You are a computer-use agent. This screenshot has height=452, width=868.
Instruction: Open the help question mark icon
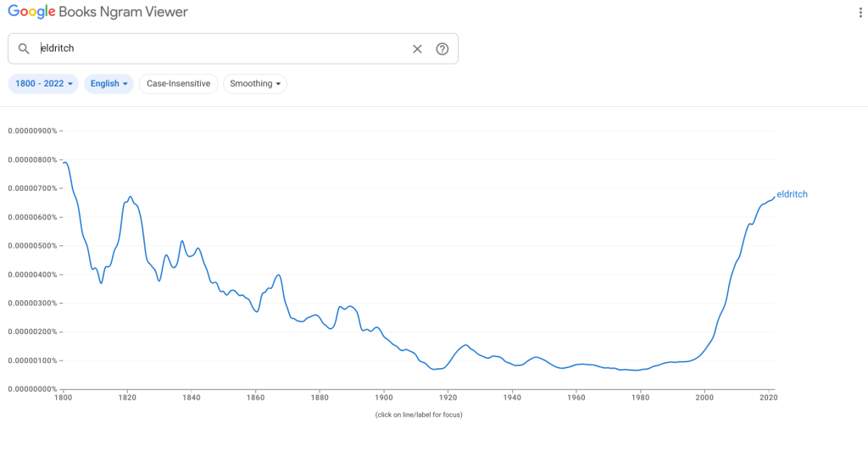click(x=442, y=49)
